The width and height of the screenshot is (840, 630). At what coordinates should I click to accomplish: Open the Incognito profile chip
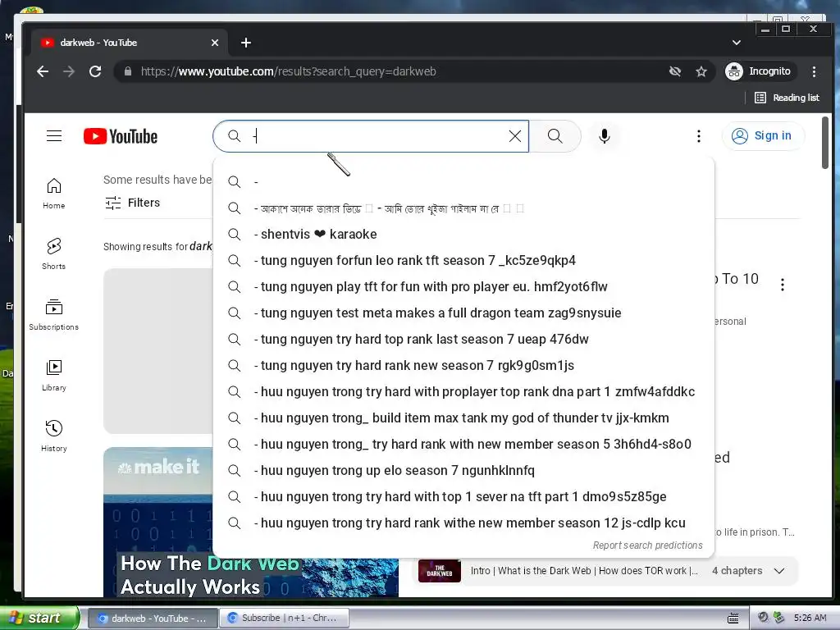coord(759,71)
